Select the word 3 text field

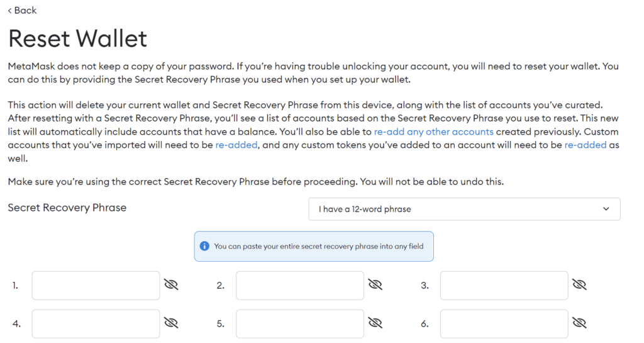[x=504, y=286]
